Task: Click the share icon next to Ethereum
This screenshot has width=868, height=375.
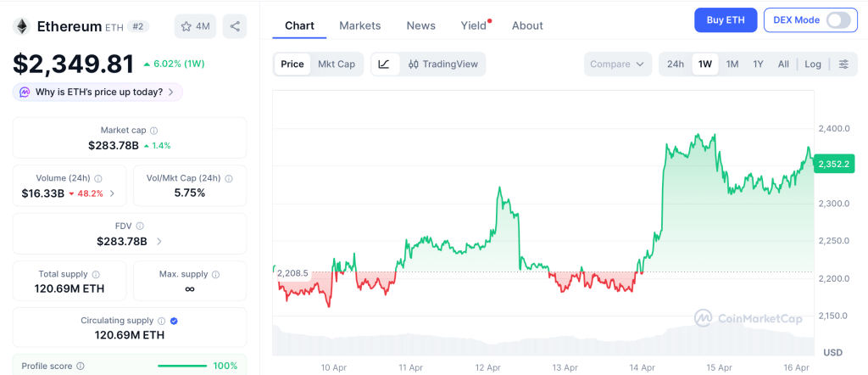Action: click(235, 26)
